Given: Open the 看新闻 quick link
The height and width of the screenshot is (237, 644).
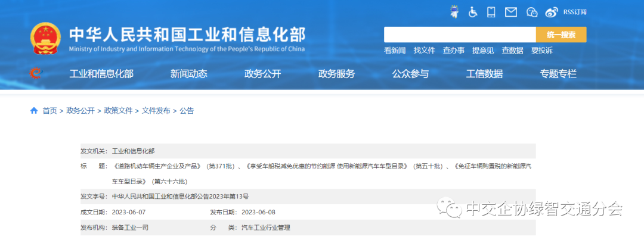Looking at the screenshot, I should [395, 51].
